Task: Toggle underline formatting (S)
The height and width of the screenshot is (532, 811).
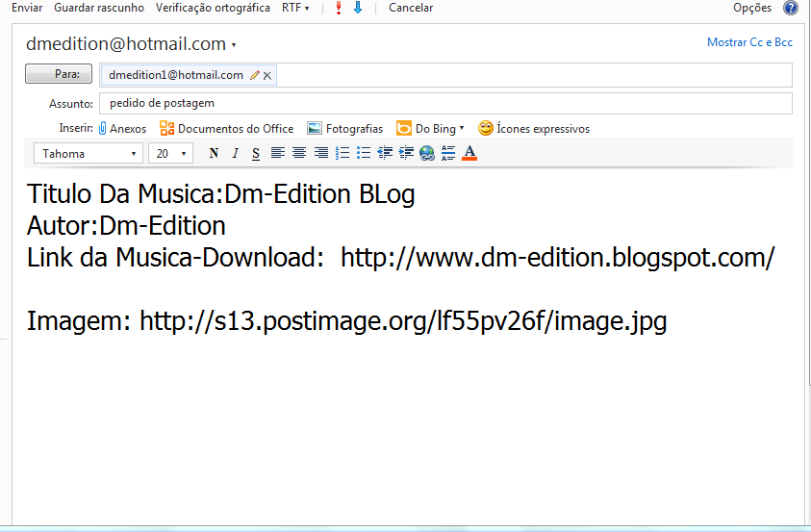Action: pos(256,154)
